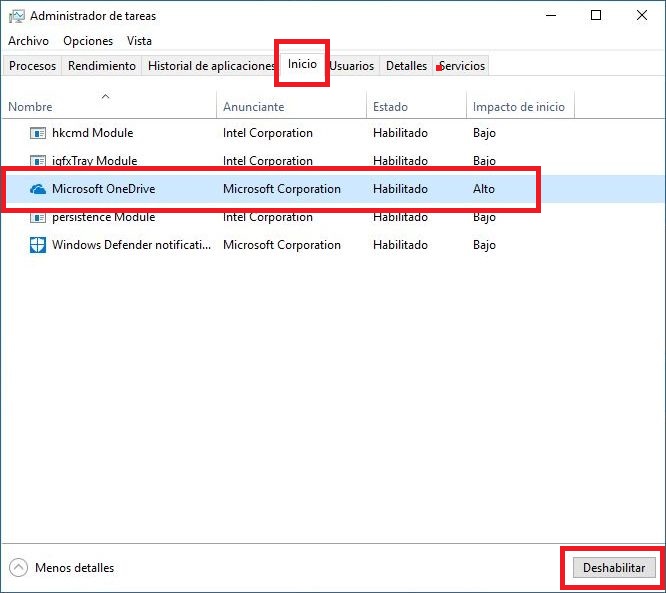Click the Windows Defender shield icon

38,245
